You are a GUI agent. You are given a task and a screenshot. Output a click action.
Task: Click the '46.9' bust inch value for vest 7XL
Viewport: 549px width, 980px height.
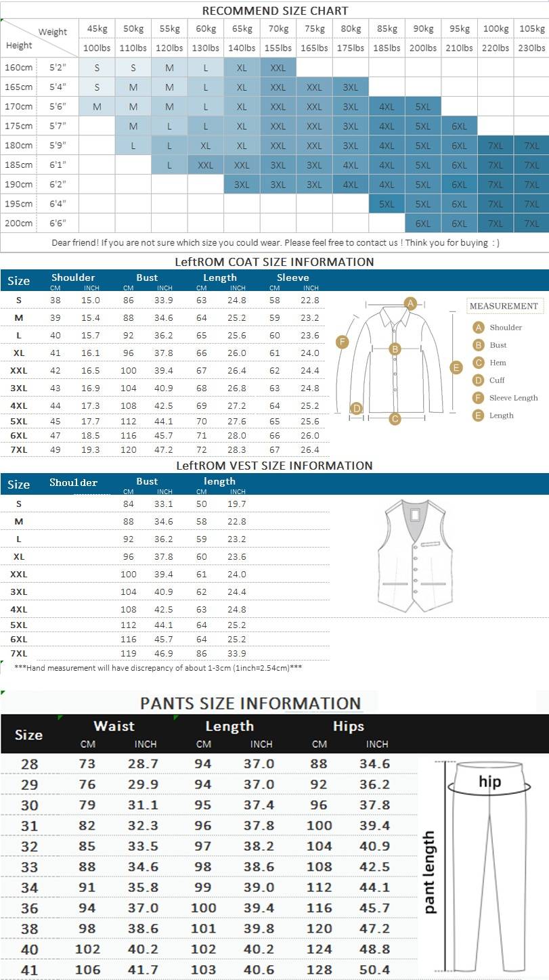[164, 654]
